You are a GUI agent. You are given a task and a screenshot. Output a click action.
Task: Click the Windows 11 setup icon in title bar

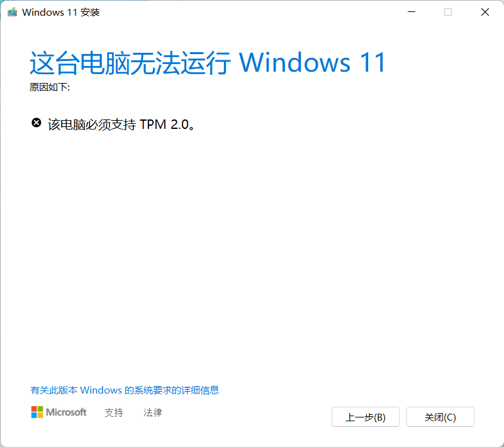tap(12, 12)
